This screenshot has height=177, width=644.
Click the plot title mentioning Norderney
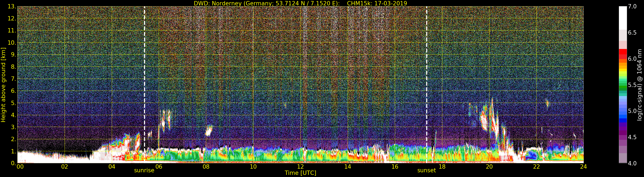click(300, 3)
